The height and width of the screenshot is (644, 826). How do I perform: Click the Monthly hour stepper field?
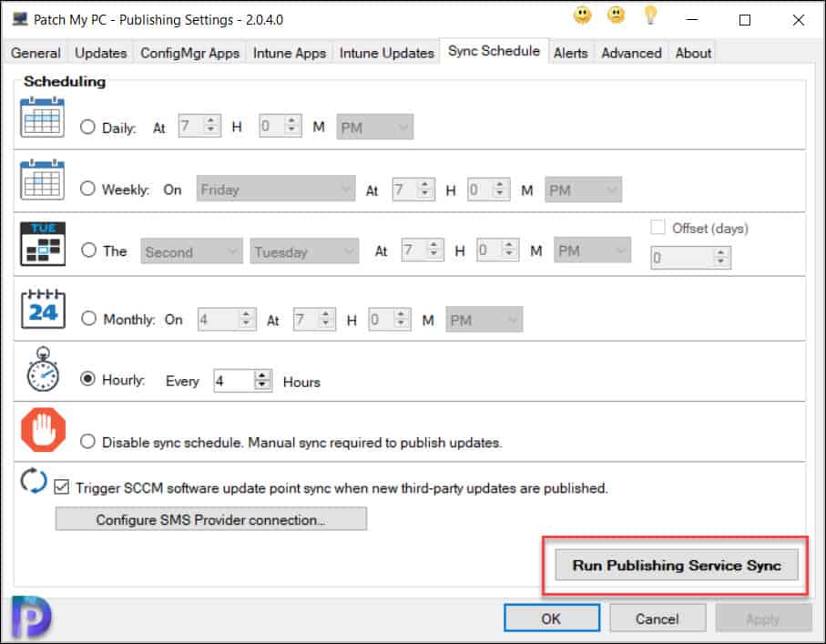314,320
